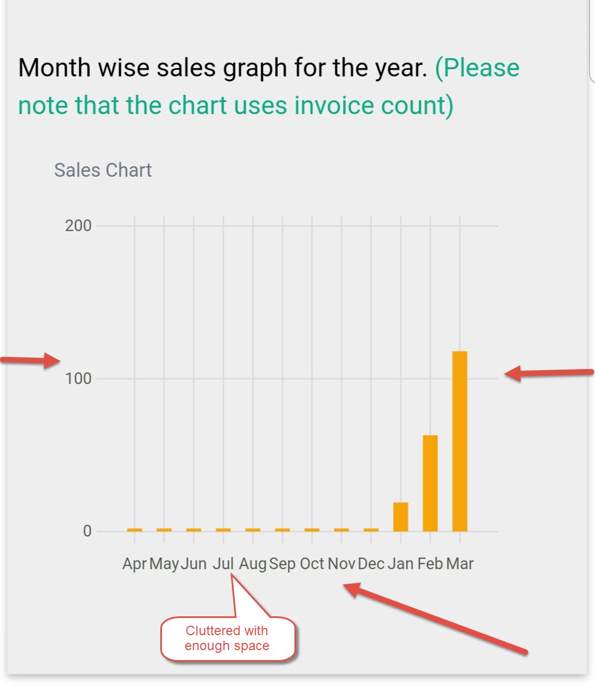Click the 100 y-axis label
The height and width of the screenshot is (700, 595).
pos(78,379)
